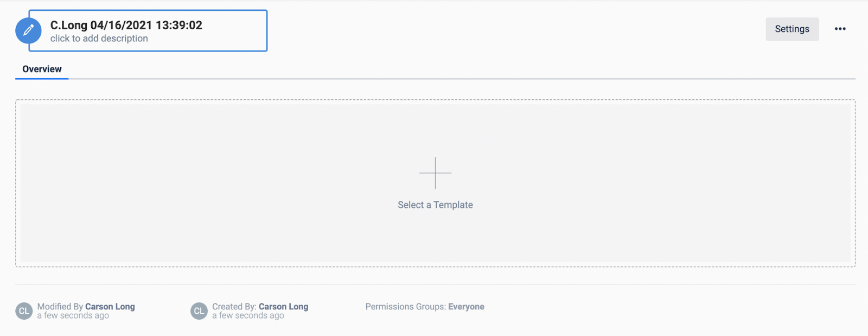
Task: Switch to the Overview tab
Action: pyautogui.click(x=42, y=69)
